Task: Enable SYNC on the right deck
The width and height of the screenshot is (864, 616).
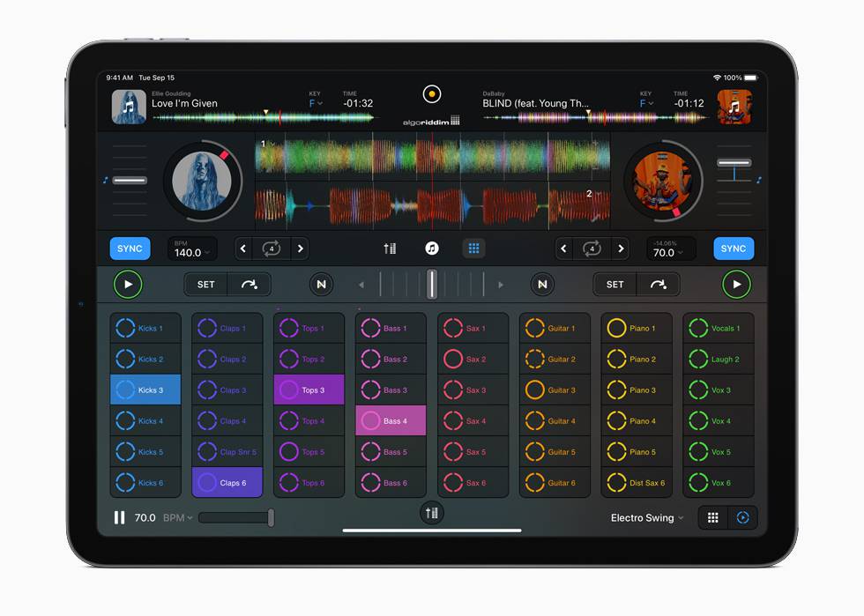Action: 734,249
